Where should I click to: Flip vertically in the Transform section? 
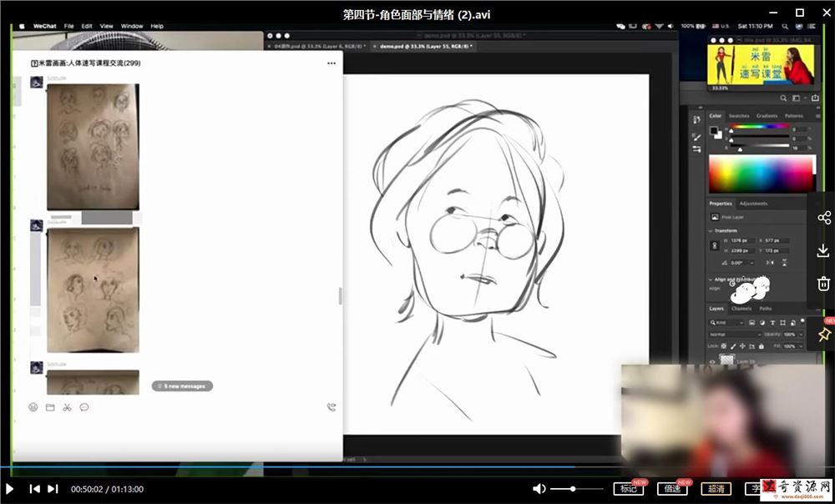pyautogui.click(x=784, y=262)
